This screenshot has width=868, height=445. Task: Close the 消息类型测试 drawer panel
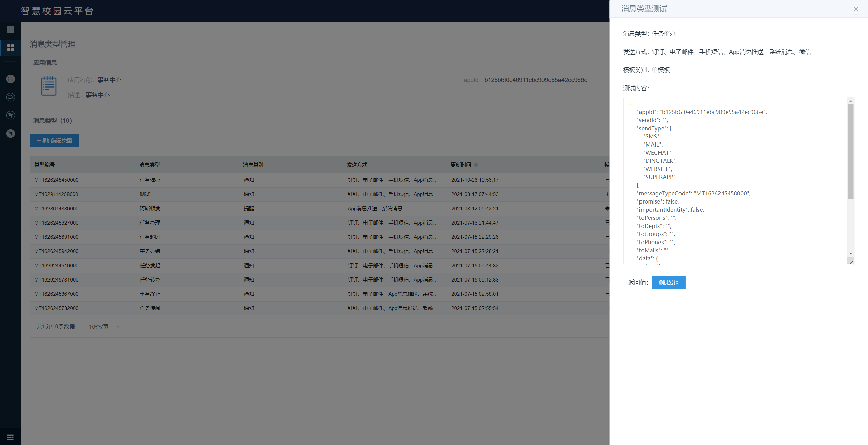pos(856,9)
